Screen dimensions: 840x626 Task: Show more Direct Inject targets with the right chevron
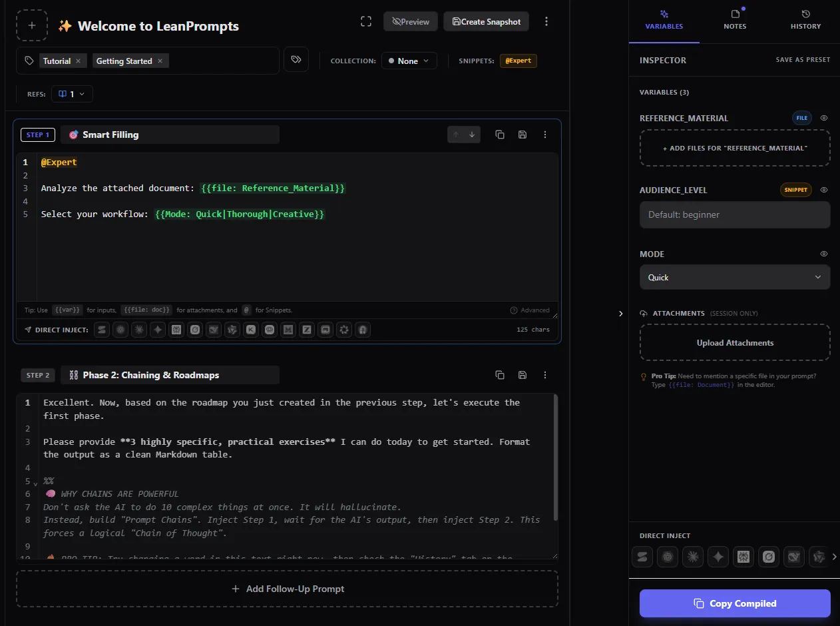click(x=835, y=557)
